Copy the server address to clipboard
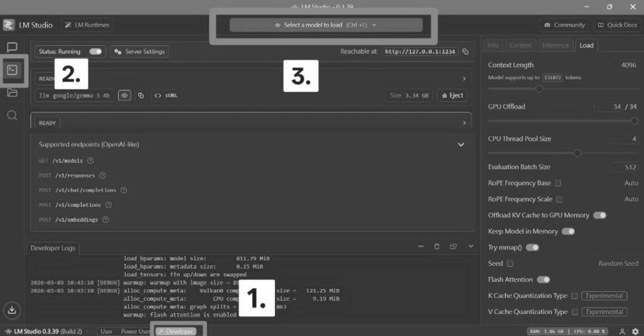The width and height of the screenshot is (644, 336). click(x=465, y=51)
